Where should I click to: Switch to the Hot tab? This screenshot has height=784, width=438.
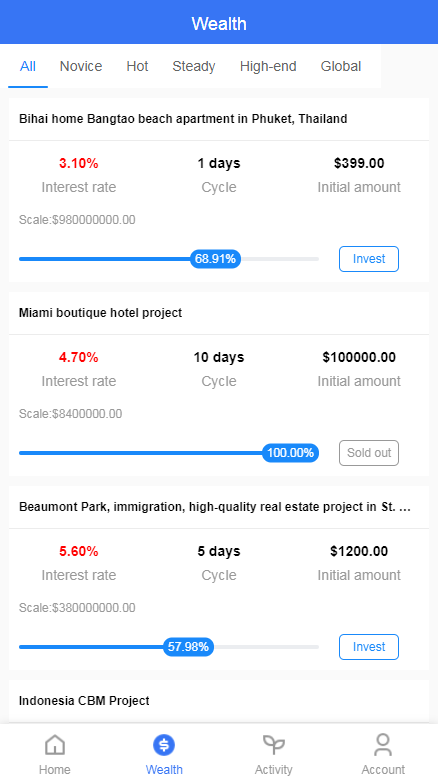pyautogui.click(x=137, y=66)
